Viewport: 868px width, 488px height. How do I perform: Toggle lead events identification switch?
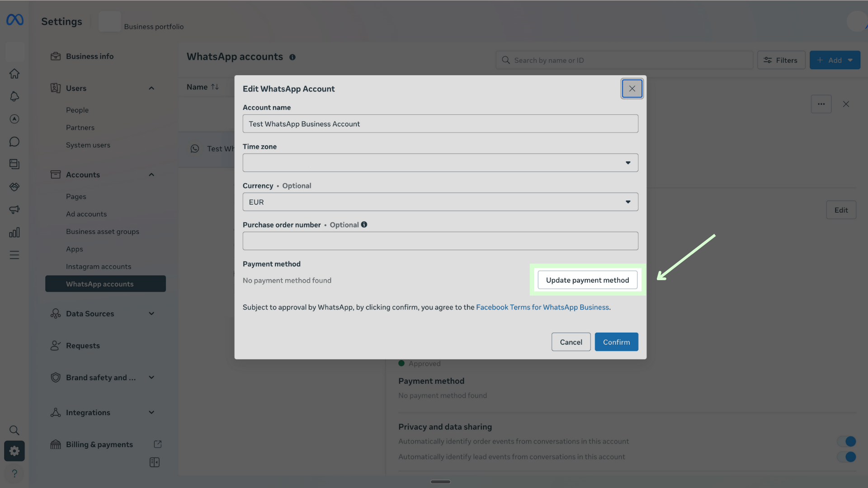[x=846, y=457]
